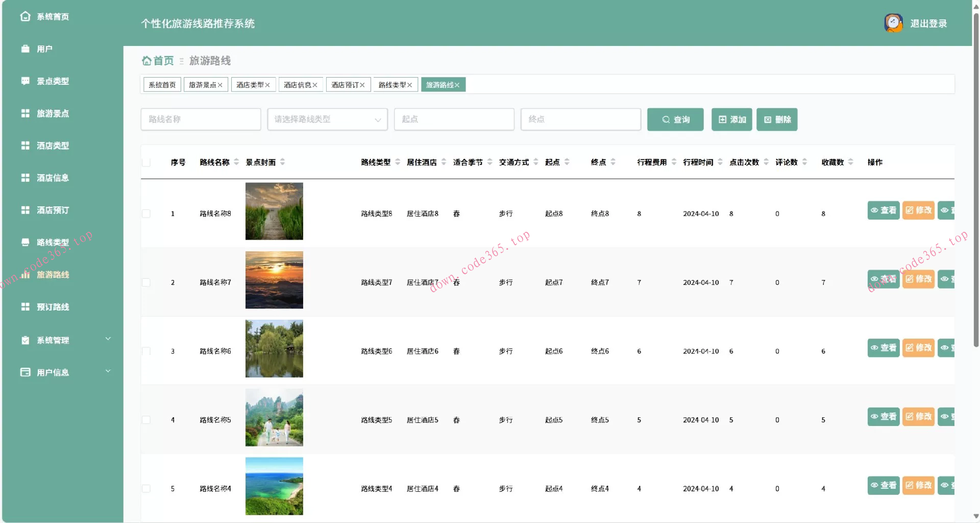Click the home icon in the 首页 breadcrumb
The image size is (980, 523).
(x=146, y=60)
